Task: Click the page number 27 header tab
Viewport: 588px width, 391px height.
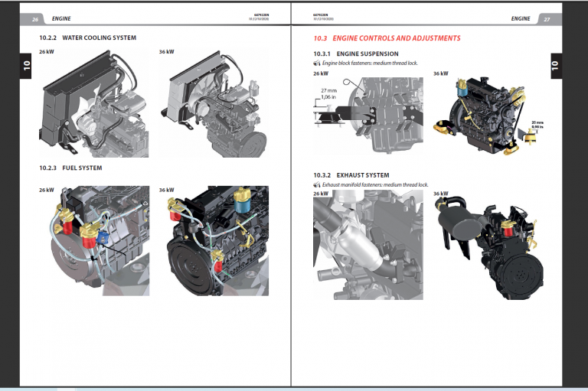Action: point(547,19)
